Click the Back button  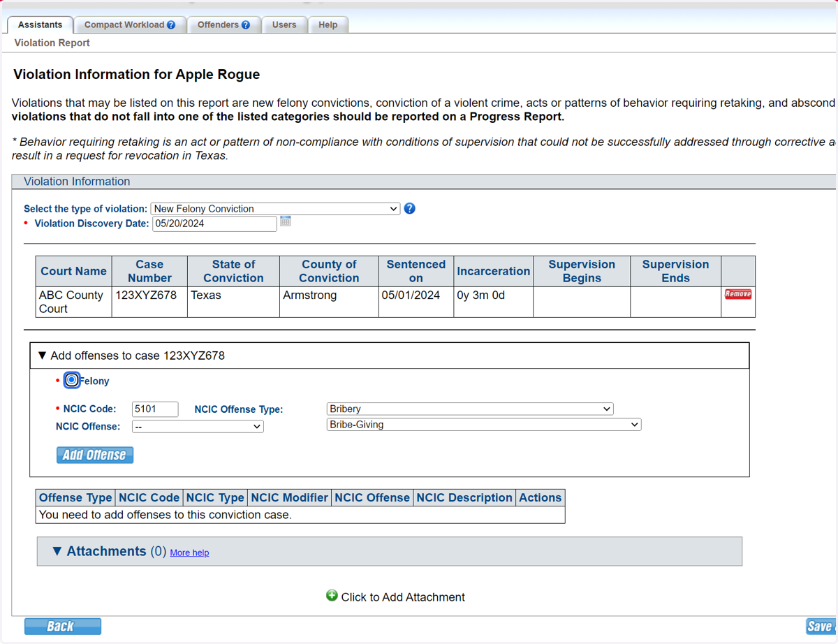tap(63, 627)
